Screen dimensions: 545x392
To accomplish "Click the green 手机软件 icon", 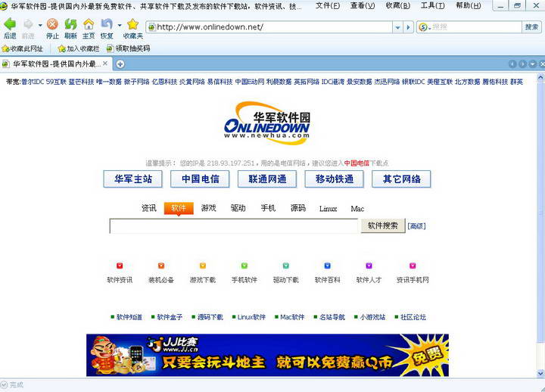I will (x=244, y=266).
